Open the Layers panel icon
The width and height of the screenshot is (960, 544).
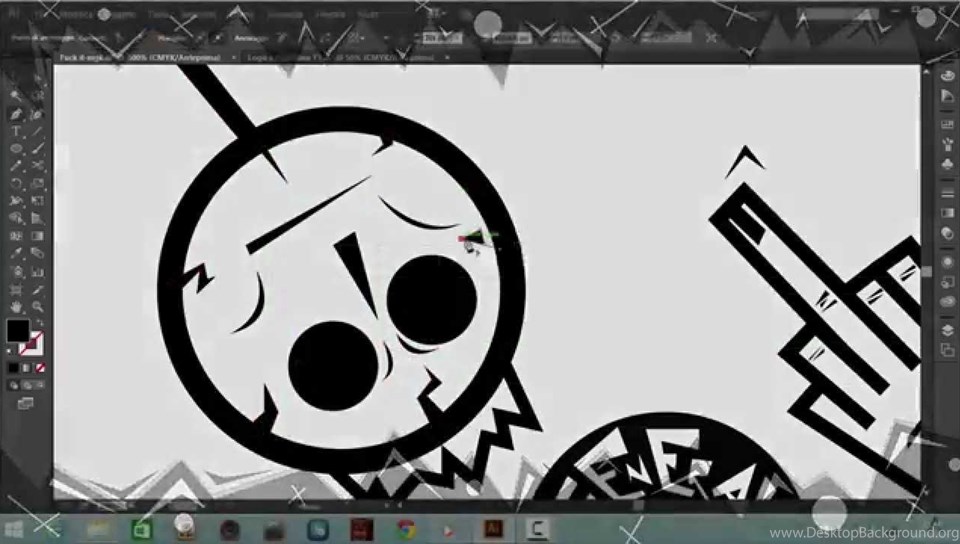point(947,330)
